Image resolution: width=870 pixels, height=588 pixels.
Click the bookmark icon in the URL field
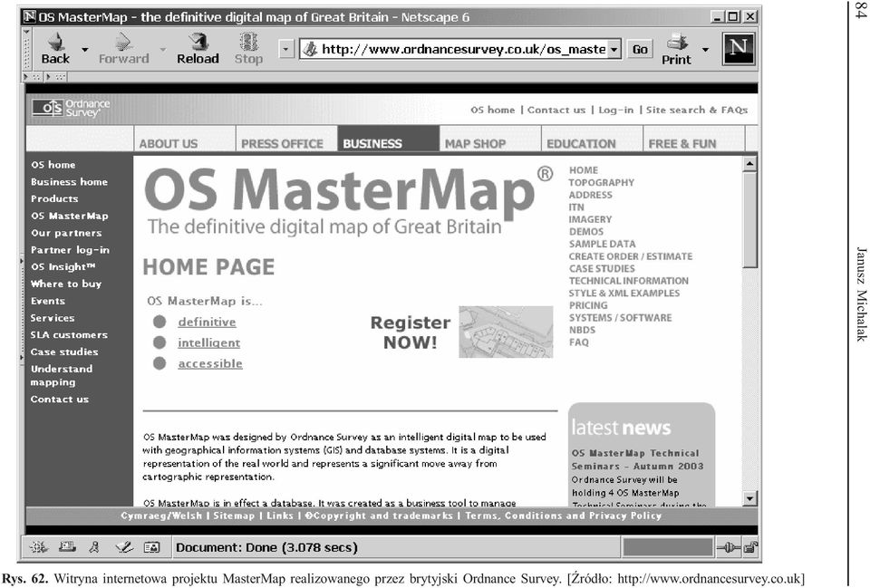click(x=311, y=49)
